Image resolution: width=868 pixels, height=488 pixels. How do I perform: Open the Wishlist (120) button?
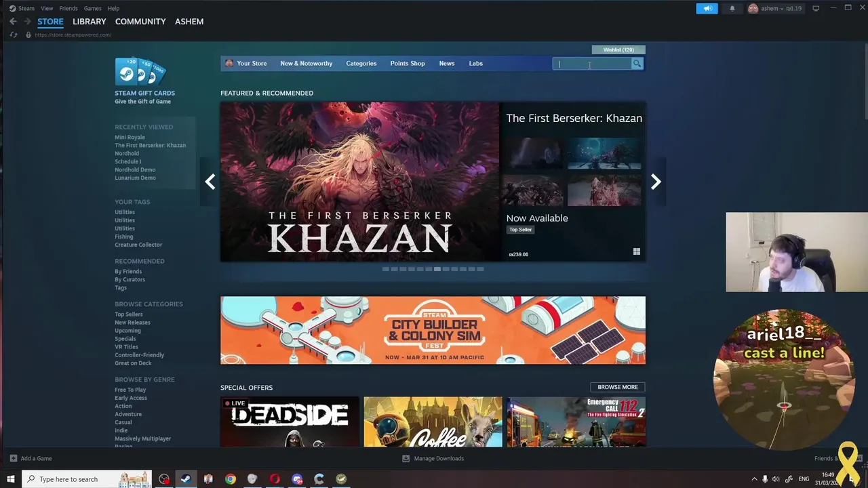[618, 49]
